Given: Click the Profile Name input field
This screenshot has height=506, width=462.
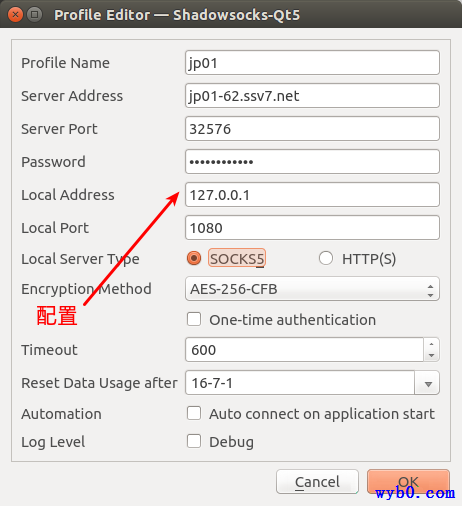Looking at the screenshot, I should pos(312,63).
